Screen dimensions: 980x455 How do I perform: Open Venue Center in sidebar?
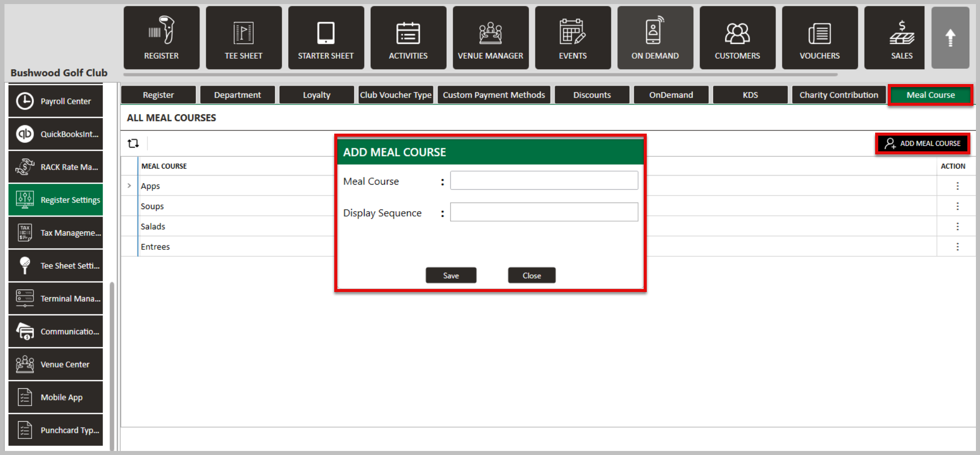pyautogui.click(x=56, y=364)
